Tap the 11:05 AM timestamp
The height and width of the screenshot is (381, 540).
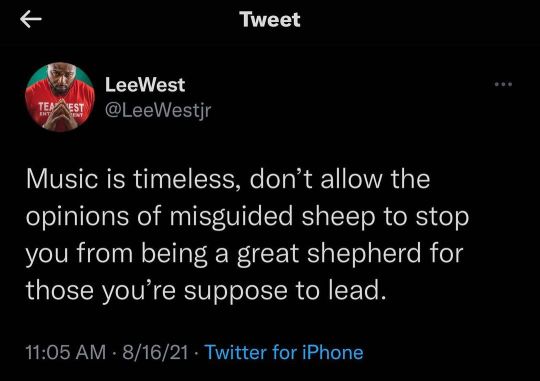coord(66,352)
